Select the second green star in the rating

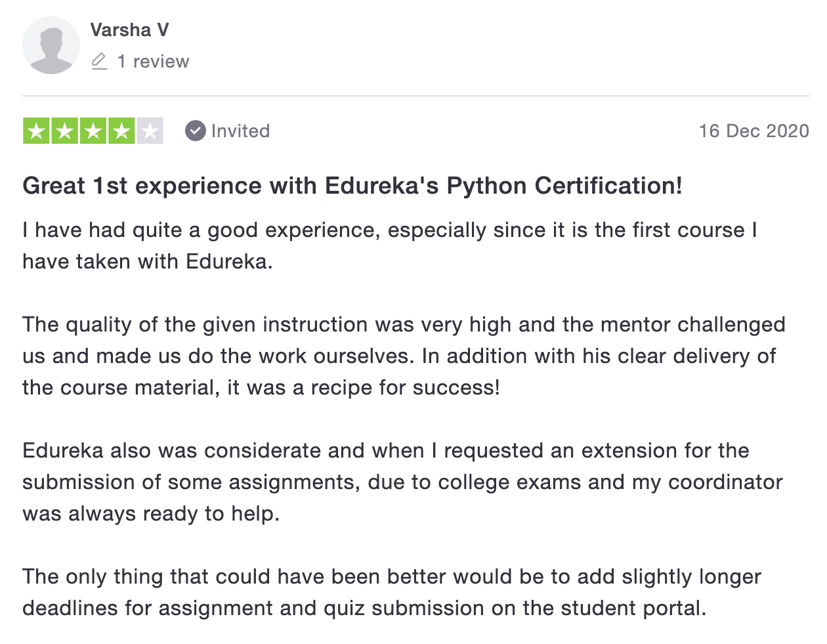(65, 131)
